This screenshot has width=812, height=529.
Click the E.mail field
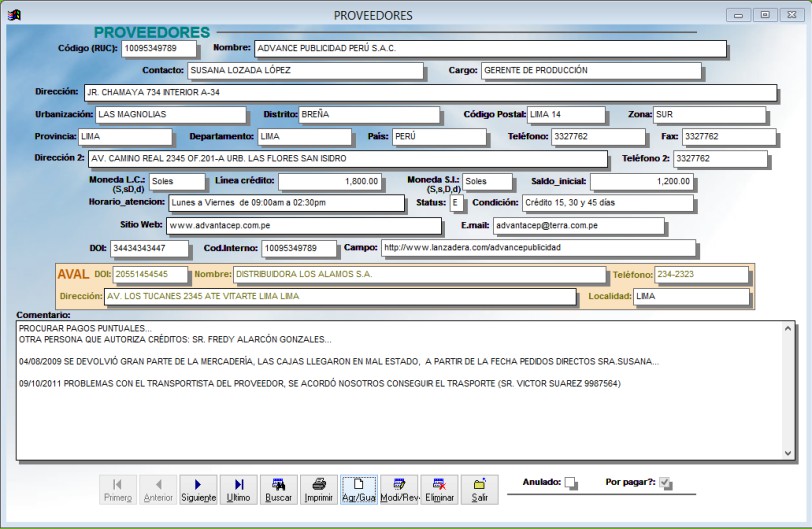point(578,226)
